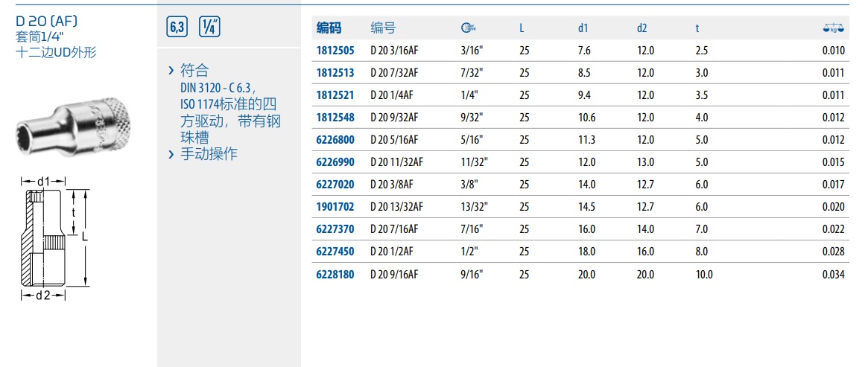Select the 手动操作 feature text
868x367 pixels.
tap(209, 154)
